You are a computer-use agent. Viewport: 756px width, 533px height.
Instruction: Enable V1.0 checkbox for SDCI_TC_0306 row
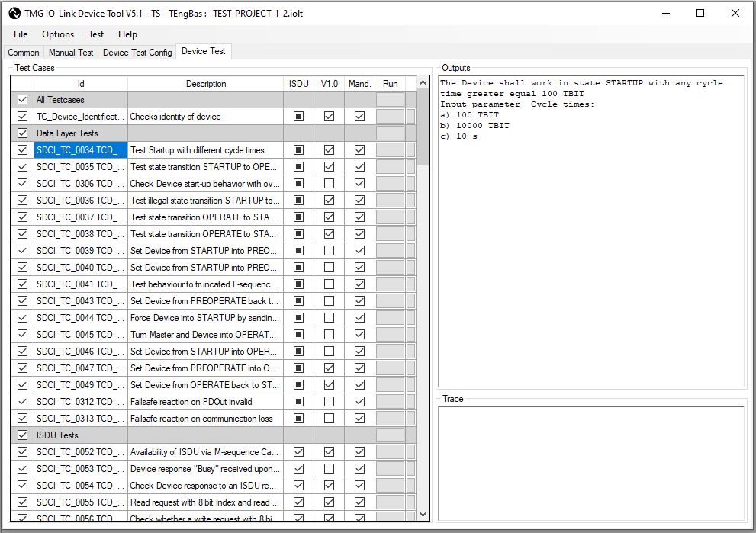pos(329,184)
